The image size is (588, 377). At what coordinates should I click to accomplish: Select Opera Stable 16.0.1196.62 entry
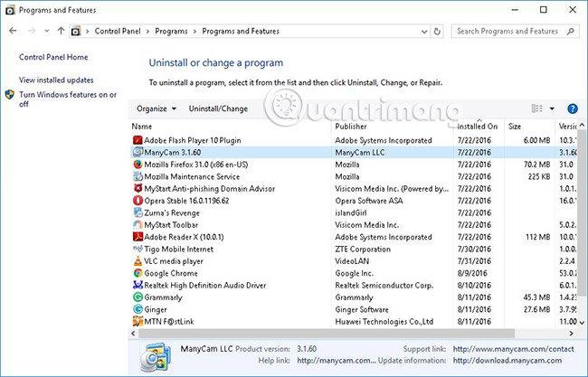coord(186,201)
